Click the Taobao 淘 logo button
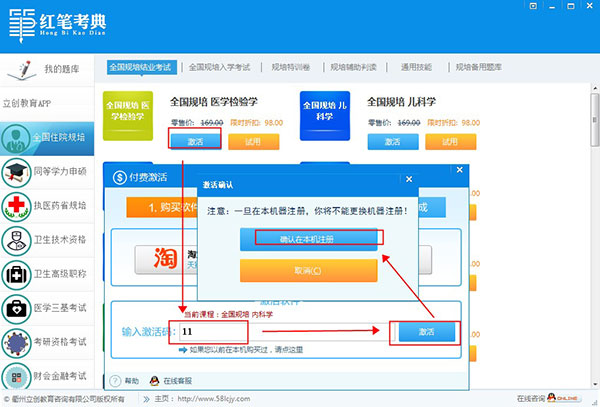Screen dimensions: 600x407 click(x=166, y=259)
